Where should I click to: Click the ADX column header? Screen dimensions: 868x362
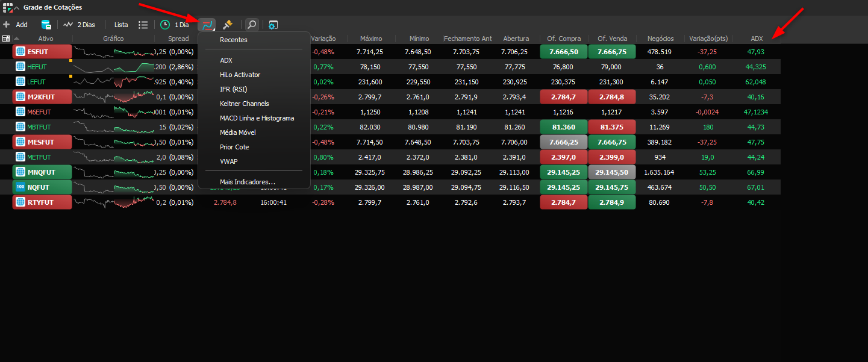[x=757, y=39]
